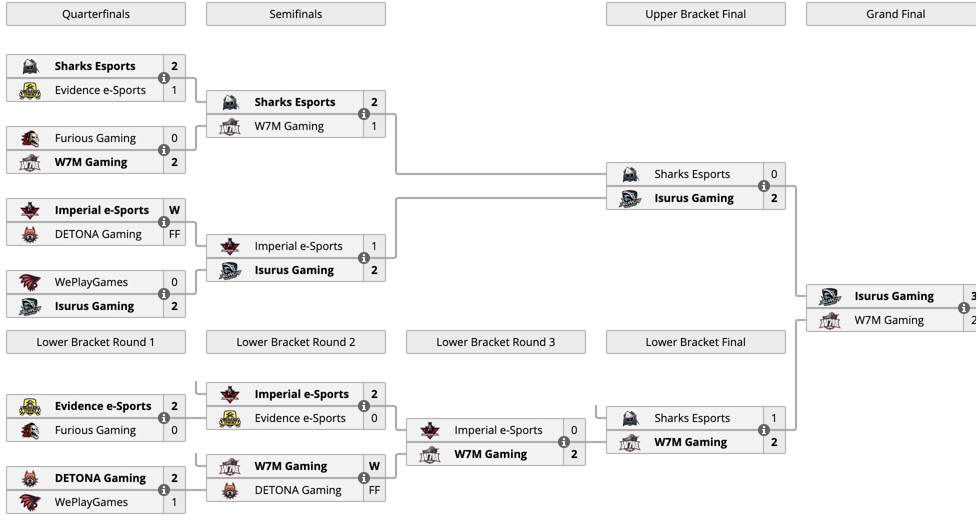Open W7M Gaming team in Lower Bracket Final
The height and width of the screenshot is (524, 980).
[690, 442]
